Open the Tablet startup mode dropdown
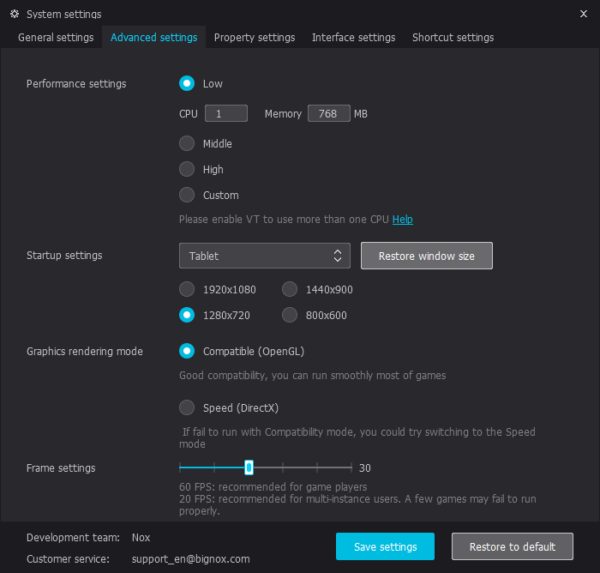This screenshot has height=573, width=600. (x=265, y=256)
